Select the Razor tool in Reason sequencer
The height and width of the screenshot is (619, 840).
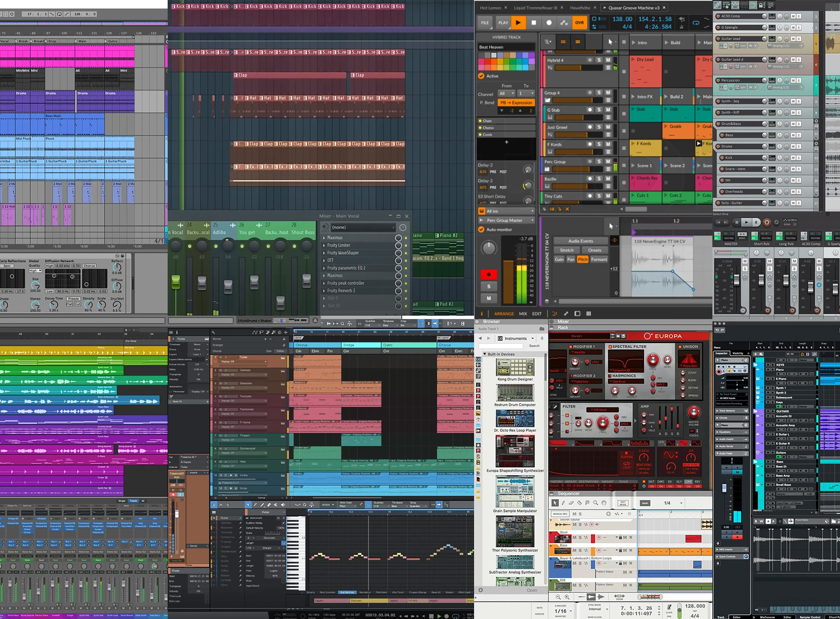580,503
